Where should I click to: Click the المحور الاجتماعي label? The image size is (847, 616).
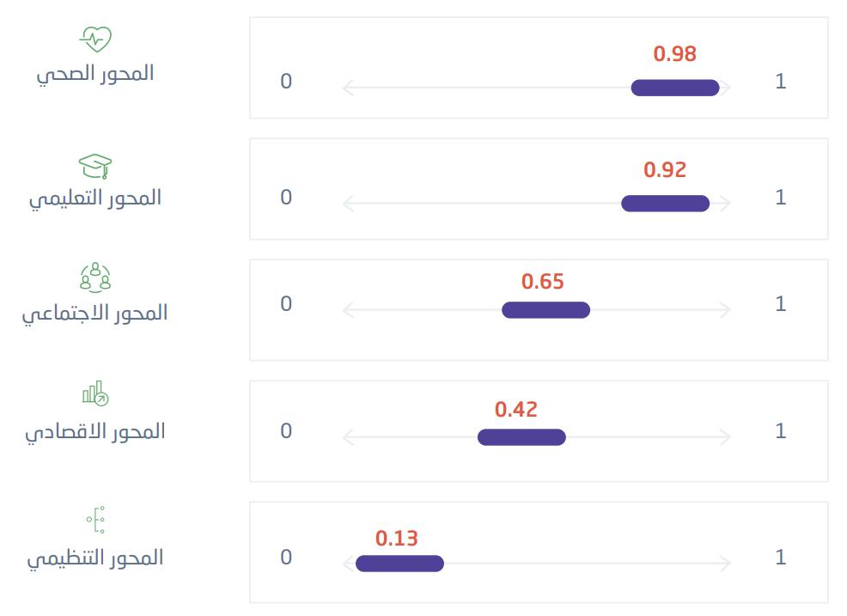pos(95,314)
